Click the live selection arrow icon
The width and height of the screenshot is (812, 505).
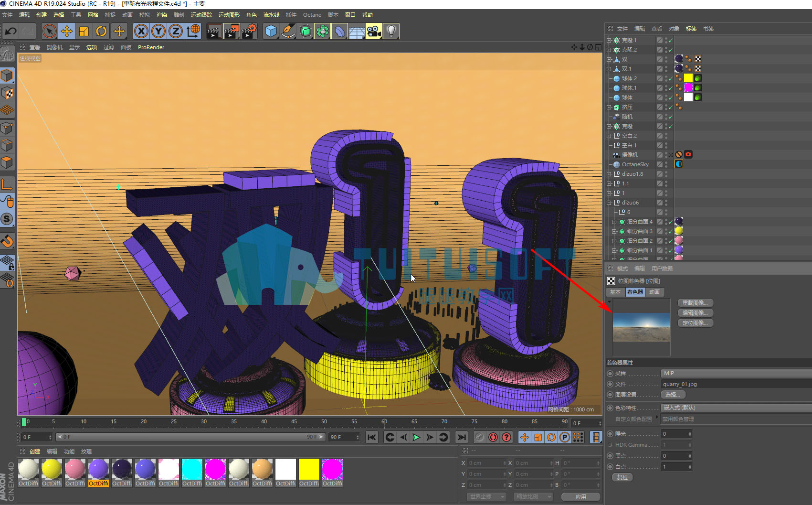[49, 32]
